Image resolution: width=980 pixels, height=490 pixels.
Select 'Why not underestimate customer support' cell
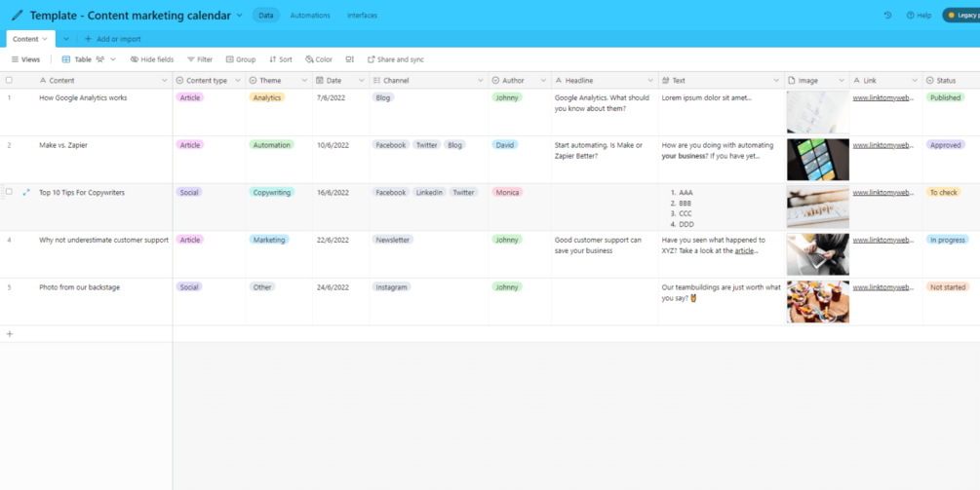click(103, 240)
